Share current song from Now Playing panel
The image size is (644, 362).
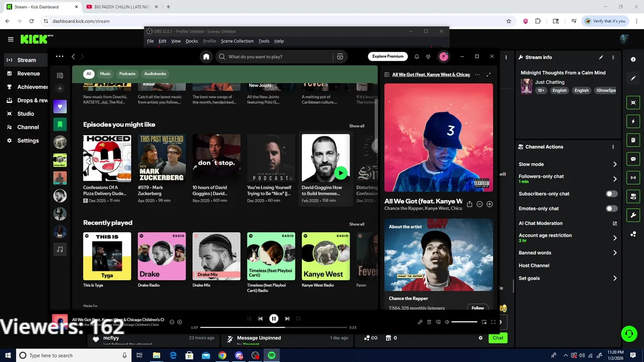click(x=469, y=204)
